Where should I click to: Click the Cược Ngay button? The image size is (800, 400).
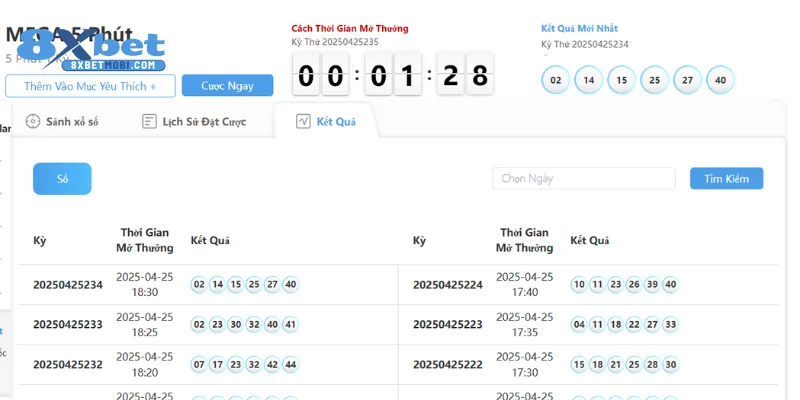[x=228, y=85]
